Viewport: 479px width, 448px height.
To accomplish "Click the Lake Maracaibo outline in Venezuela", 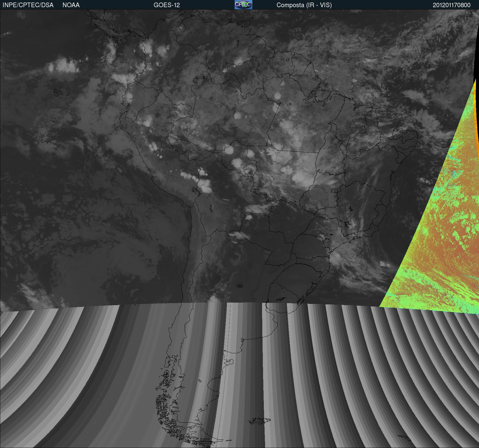I will (x=182, y=27).
